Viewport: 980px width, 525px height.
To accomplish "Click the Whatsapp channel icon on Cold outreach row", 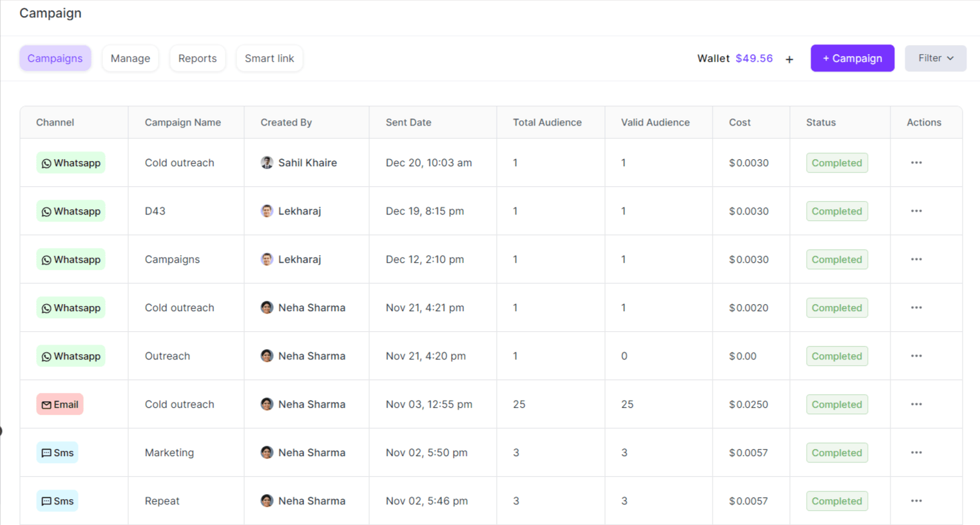I will [x=71, y=162].
